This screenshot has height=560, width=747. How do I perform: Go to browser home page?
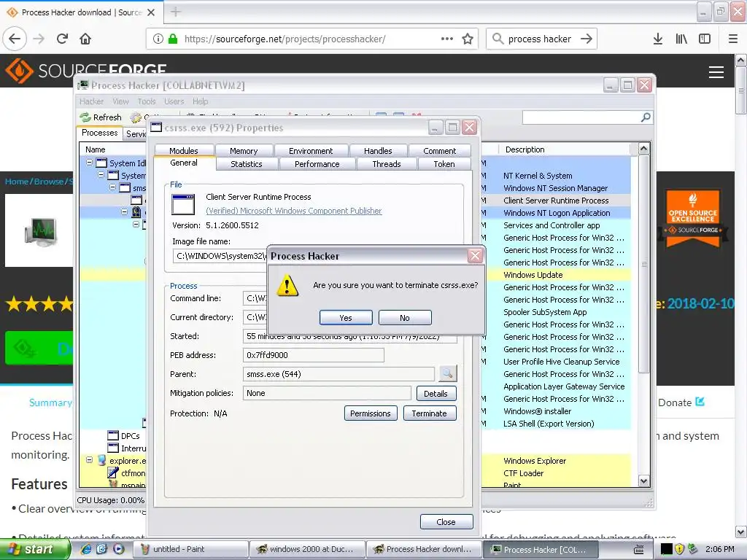[x=85, y=39]
